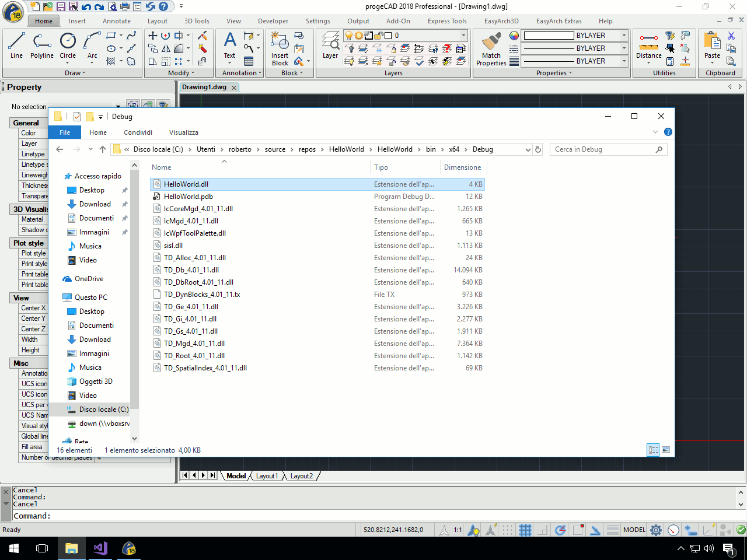Switch to Layout1 tab
This screenshot has height=560, width=747.
267,476
